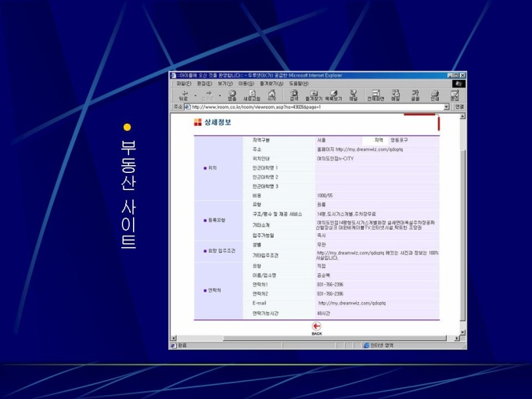The image size is (532, 399).
Task: Show the History (목록보기) toolbar icon
Action: coord(333,95)
